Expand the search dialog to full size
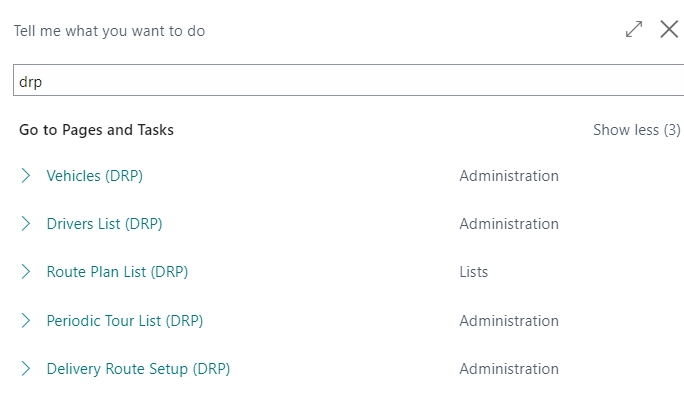Viewport: 684px width, 395px height. [633, 30]
